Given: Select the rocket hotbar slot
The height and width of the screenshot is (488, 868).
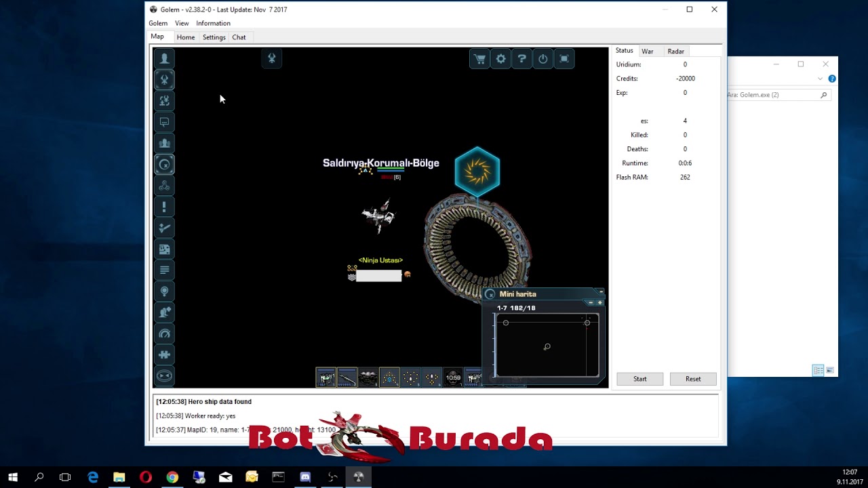Looking at the screenshot, I should [347, 378].
